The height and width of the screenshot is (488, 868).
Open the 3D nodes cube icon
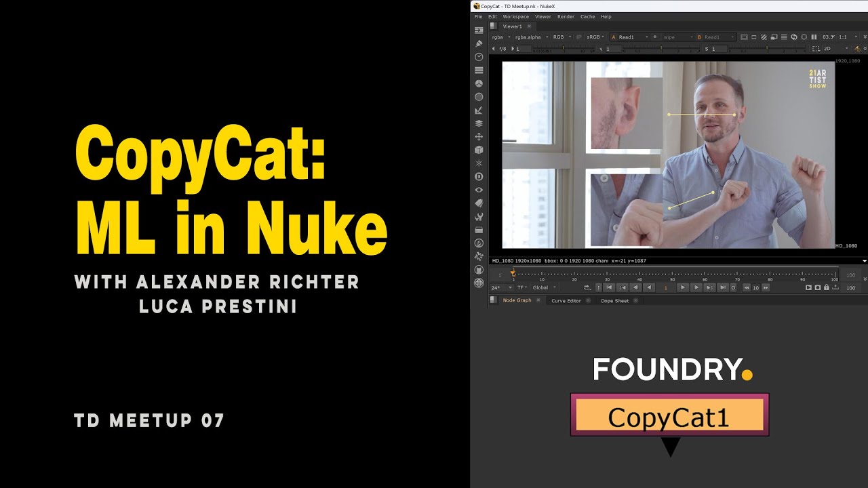(x=479, y=150)
